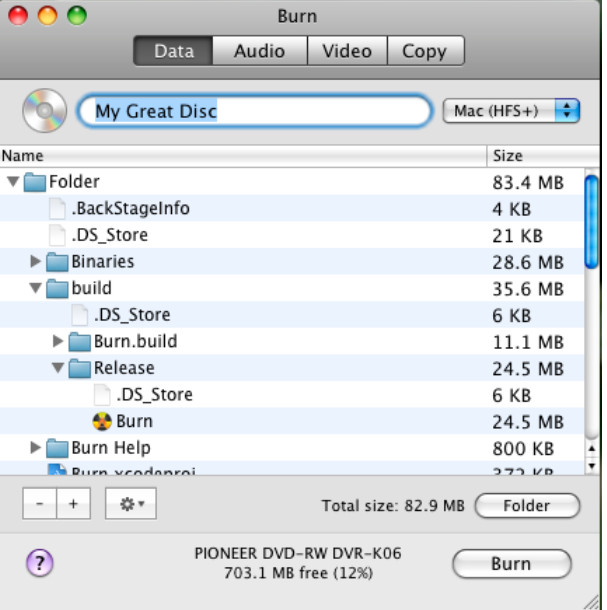Viewport: 607px width, 610px height.
Task: Select the Burn.build row name
Action: 135,342
